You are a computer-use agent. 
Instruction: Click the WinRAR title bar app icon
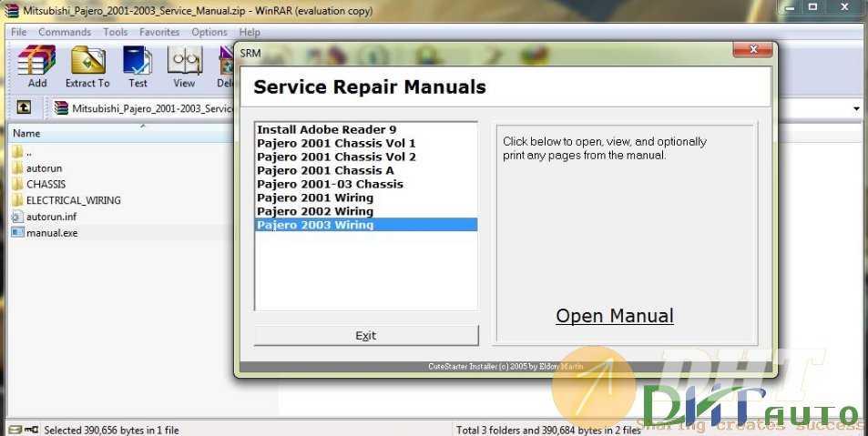(x=12, y=11)
